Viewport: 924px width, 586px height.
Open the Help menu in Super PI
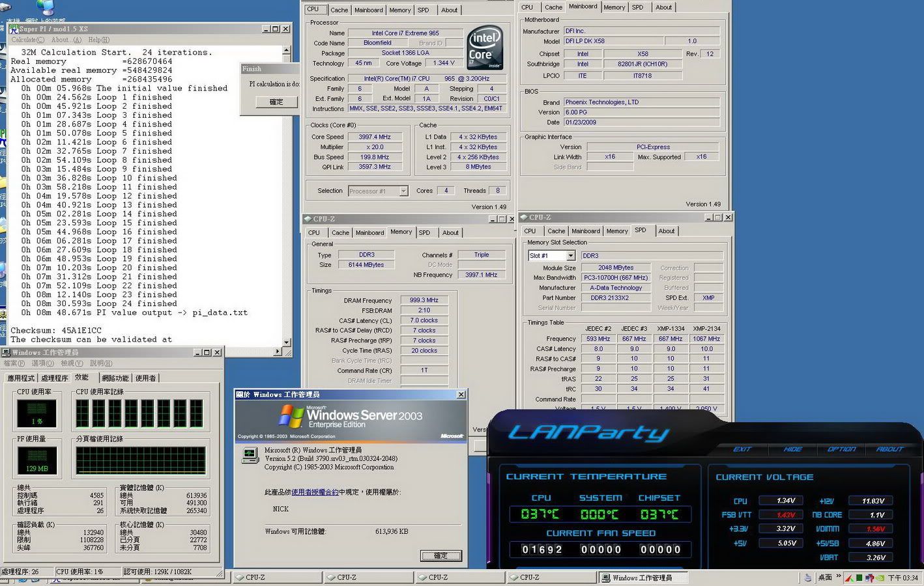(x=99, y=40)
